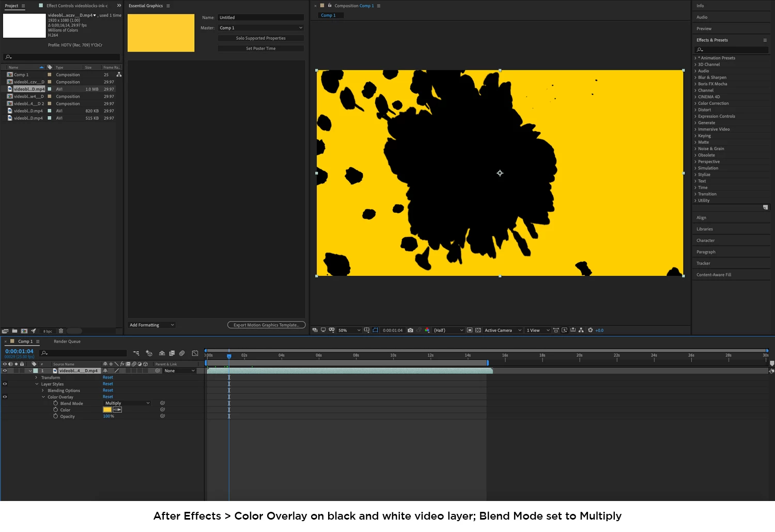Toggle Layer Styles visibility eye

coord(5,384)
